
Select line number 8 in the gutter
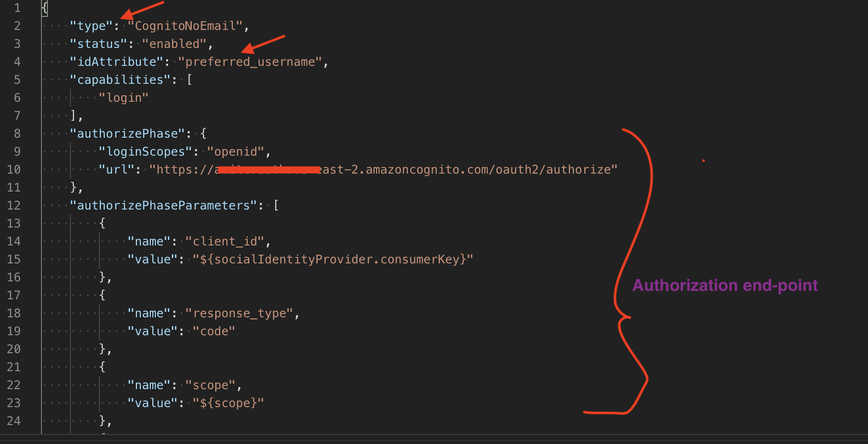coord(17,134)
